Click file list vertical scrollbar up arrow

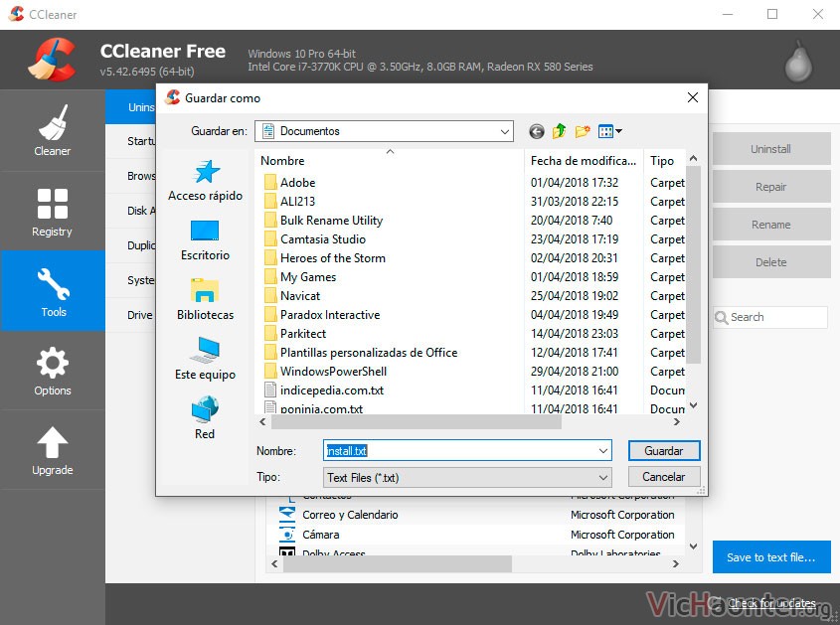(x=693, y=158)
